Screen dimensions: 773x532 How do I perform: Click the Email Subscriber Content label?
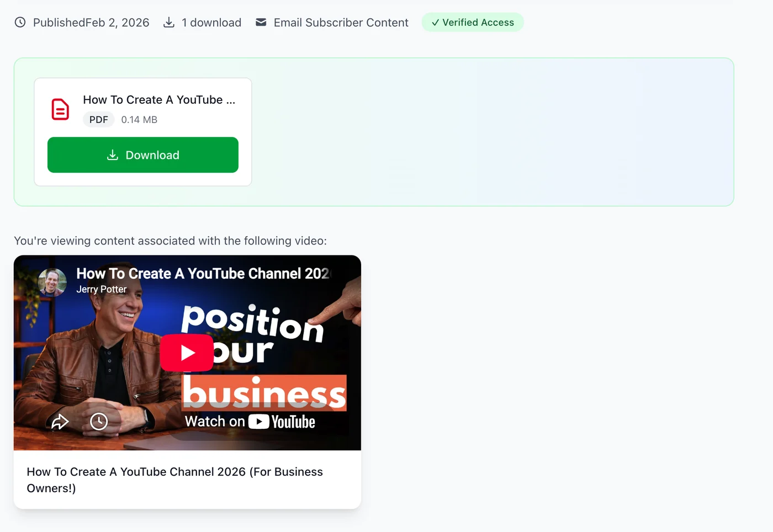(341, 23)
